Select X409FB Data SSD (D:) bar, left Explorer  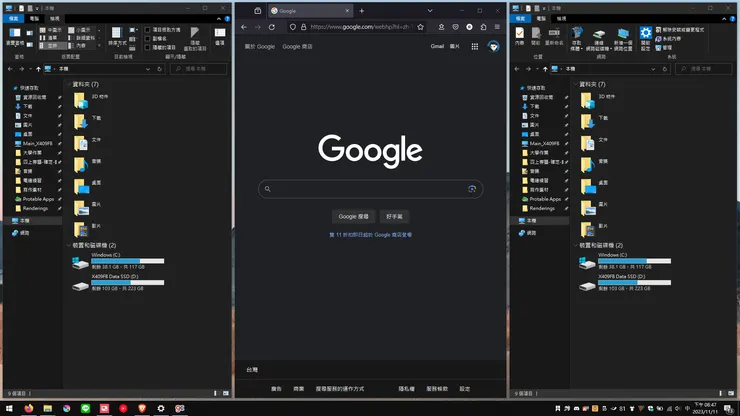click(x=127, y=283)
